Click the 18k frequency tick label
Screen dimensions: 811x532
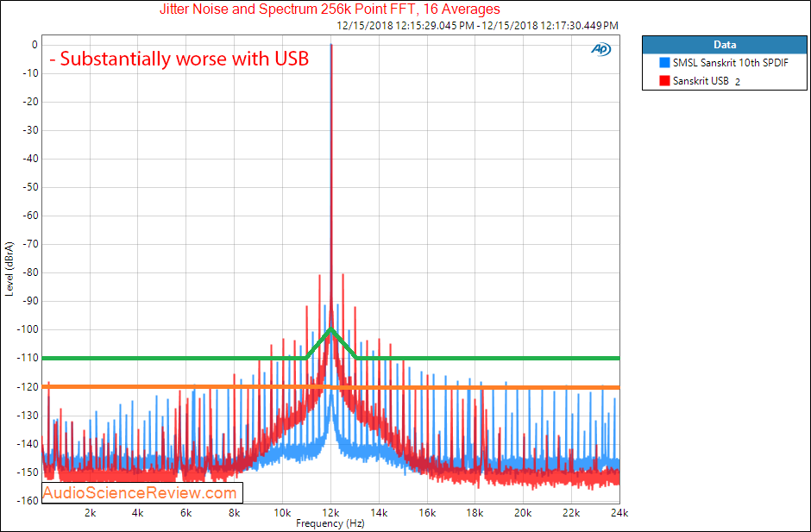pos(475,513)
